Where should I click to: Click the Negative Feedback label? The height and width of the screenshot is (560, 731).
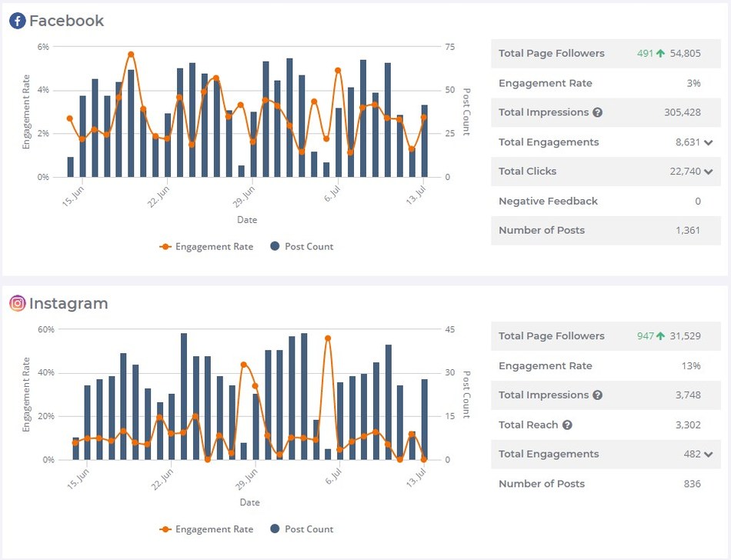[548, 202]
